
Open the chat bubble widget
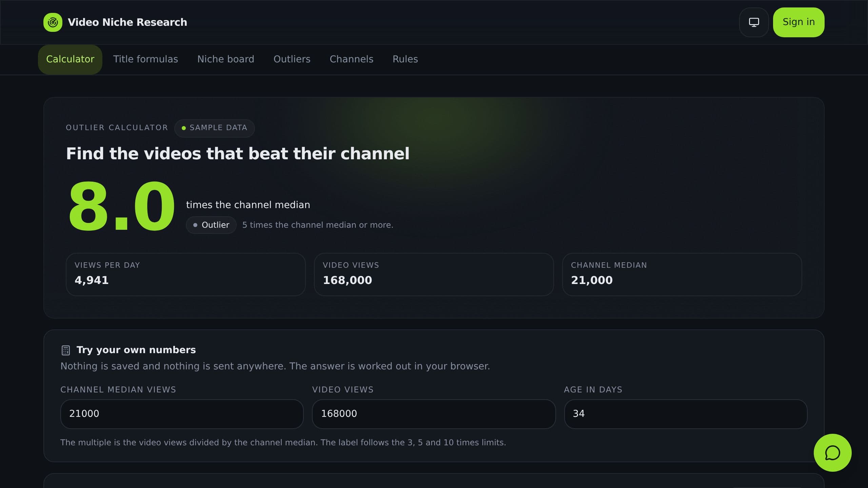click(832, 453)
